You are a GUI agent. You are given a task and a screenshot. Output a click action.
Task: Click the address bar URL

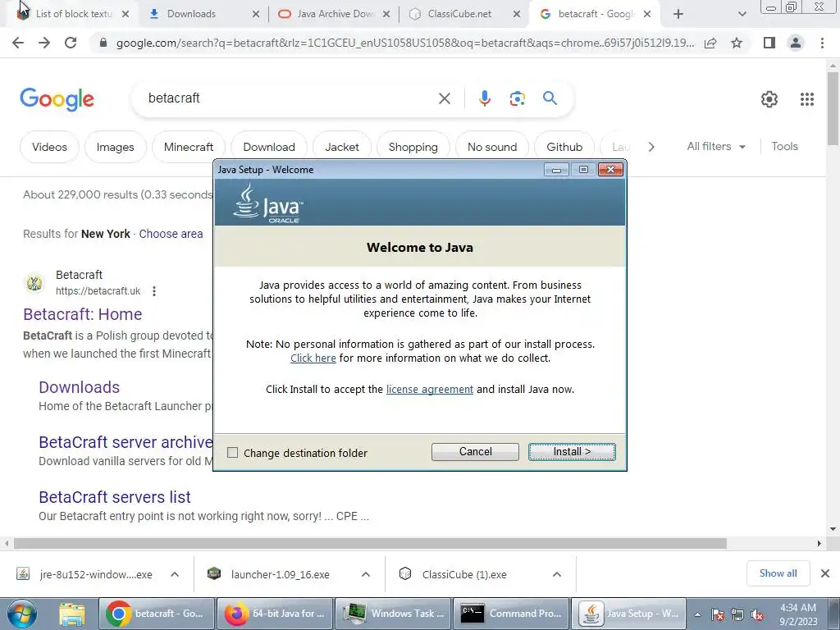tap(404, 43)
